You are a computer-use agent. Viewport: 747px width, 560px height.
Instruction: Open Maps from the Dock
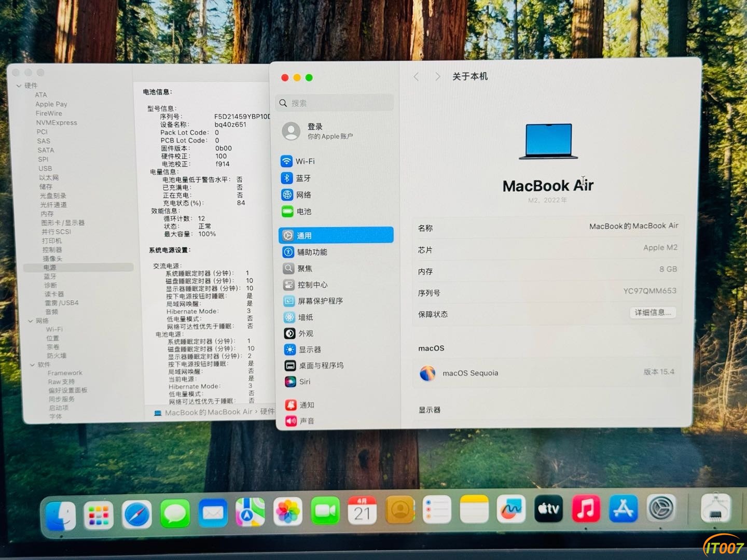pos(251,513)
